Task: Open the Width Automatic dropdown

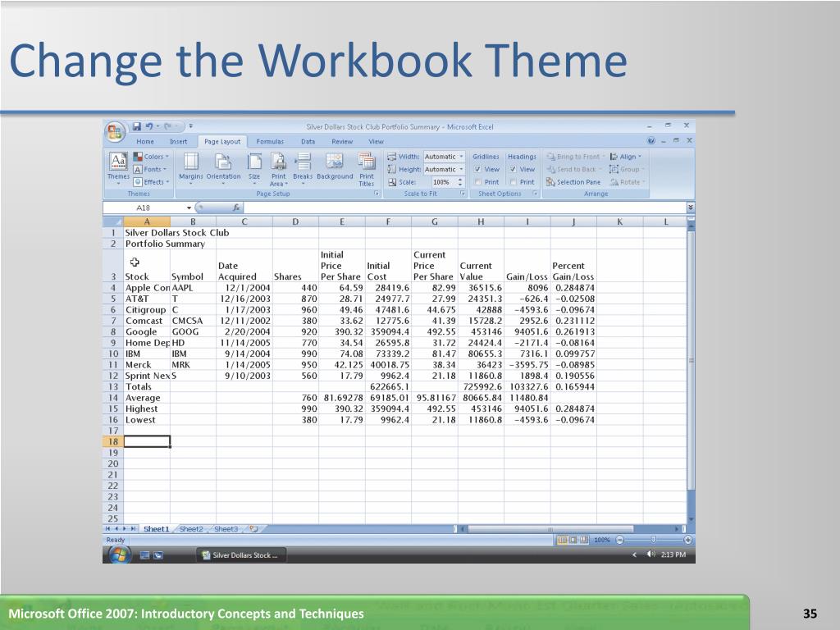Action: (x=461, y=157)
